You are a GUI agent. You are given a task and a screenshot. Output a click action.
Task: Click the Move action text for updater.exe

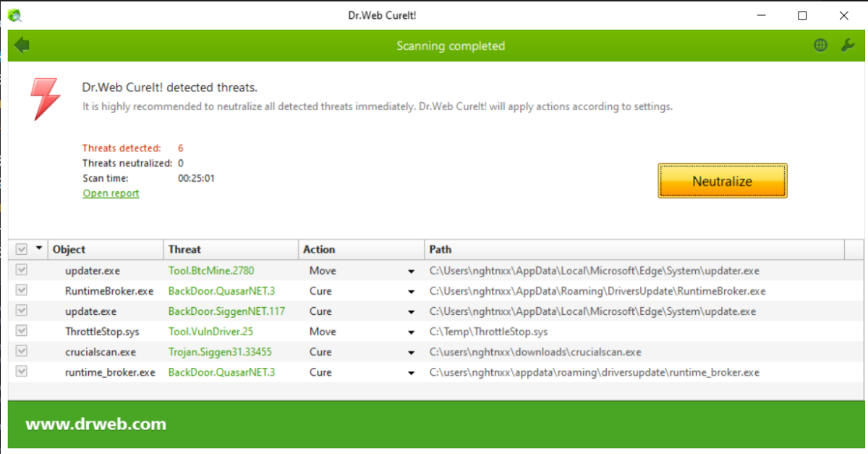pos(323,271)
